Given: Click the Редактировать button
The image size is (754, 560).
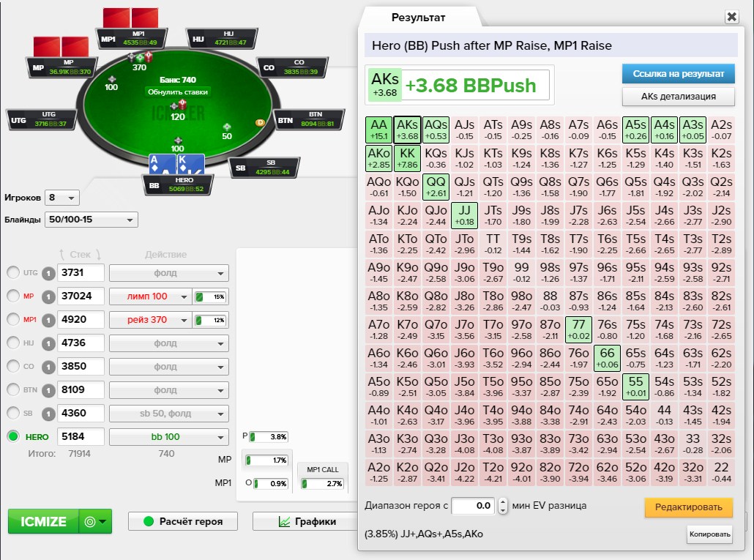Looking at the screenshot, I should [x=689, y=507].
